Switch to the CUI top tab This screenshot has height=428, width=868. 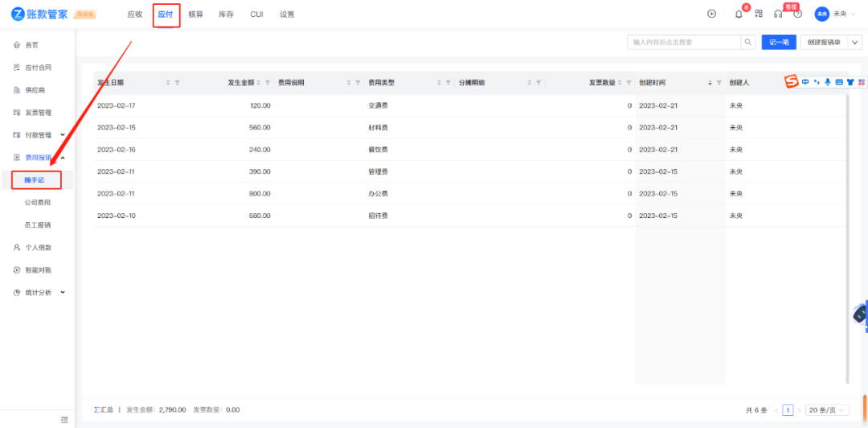tap(256, 14)
